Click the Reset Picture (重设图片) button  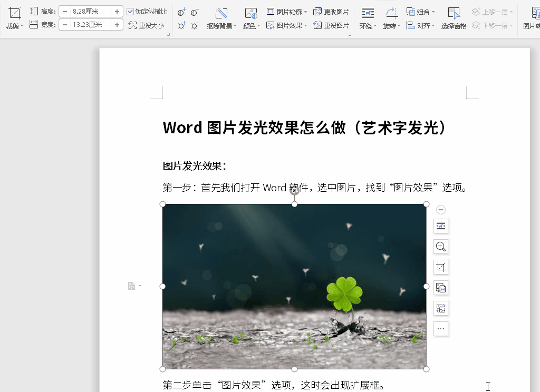[331, 25]
